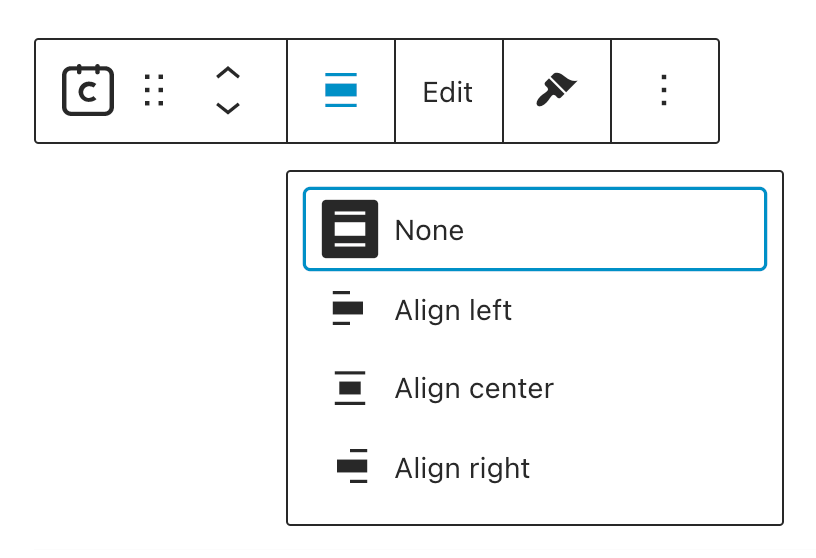816x558 pixels.
Task: Select the None menu label
Action: tap(429, 230)
